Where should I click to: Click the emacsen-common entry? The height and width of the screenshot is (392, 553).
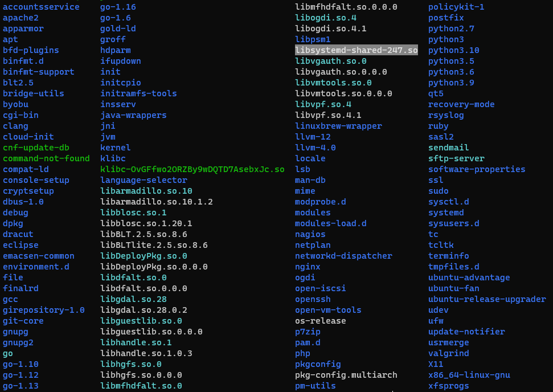39,256
